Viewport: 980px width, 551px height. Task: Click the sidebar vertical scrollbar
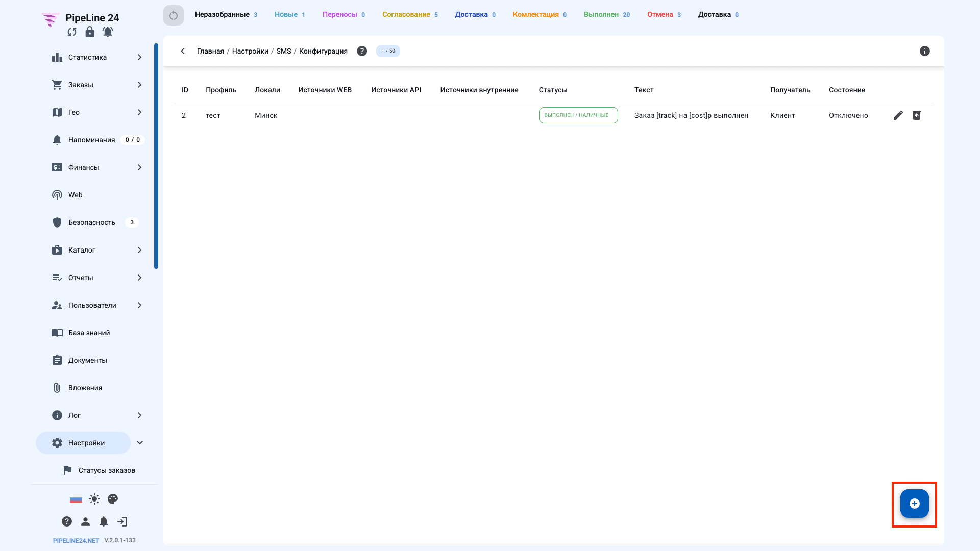coord(156,156)
